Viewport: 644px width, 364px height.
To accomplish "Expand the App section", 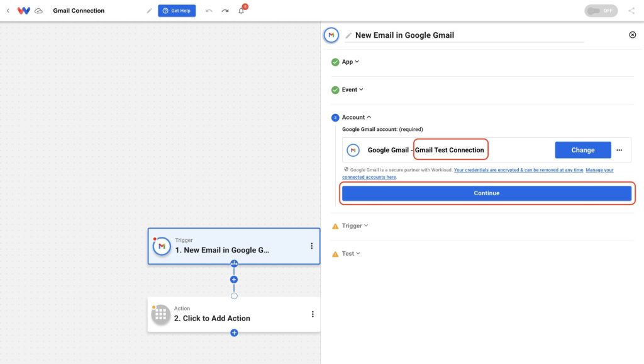I will pyautogui.click(x=350, y=62).
